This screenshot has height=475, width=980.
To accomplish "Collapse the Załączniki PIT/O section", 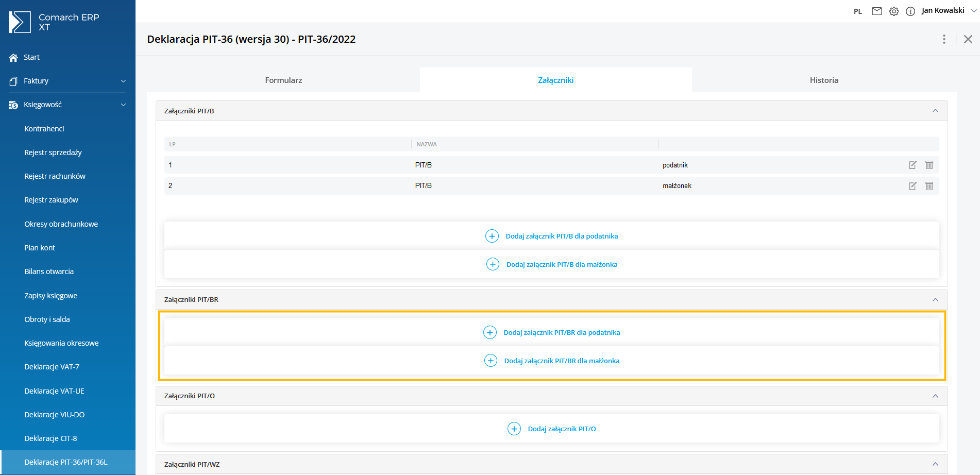I will (935, 396).
